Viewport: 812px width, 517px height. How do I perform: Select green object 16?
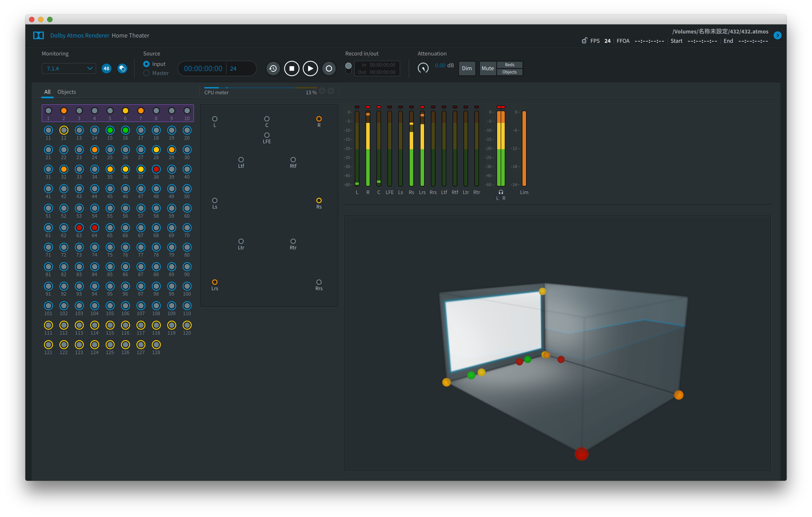coord(126,130)
